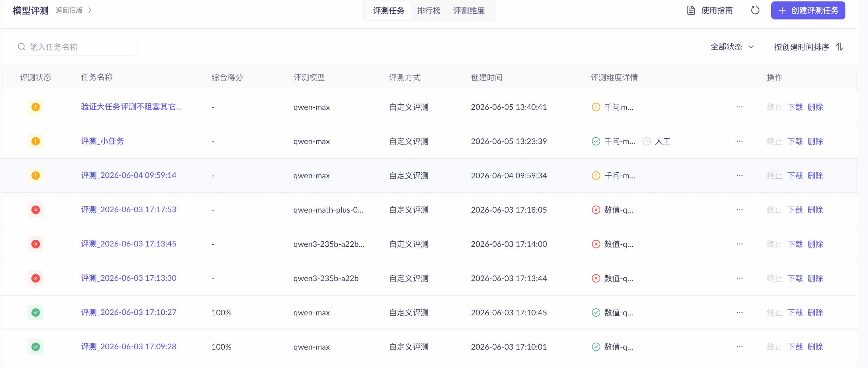Focus the 输入任务名称 search field
868x368 pixels.
[75, 47]
